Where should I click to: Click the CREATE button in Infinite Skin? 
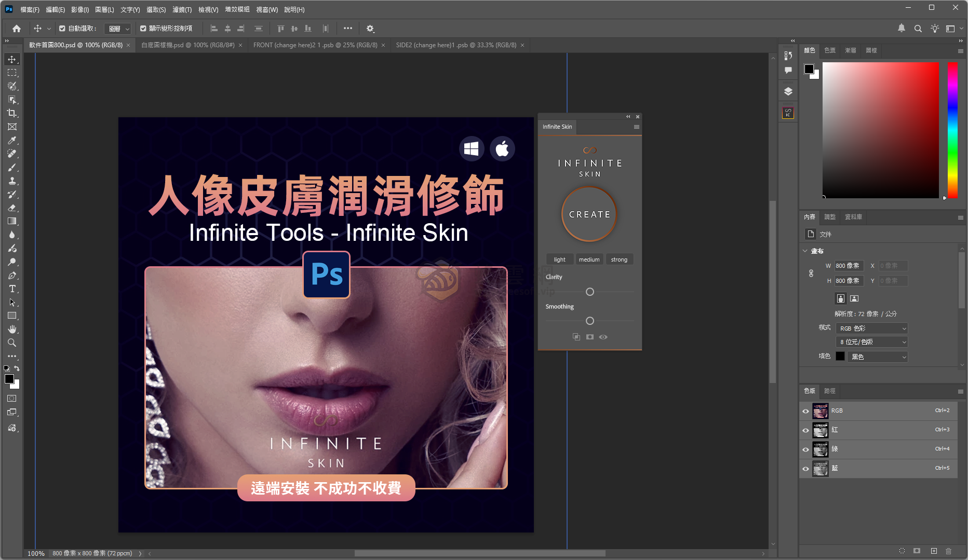click(589, 214)
